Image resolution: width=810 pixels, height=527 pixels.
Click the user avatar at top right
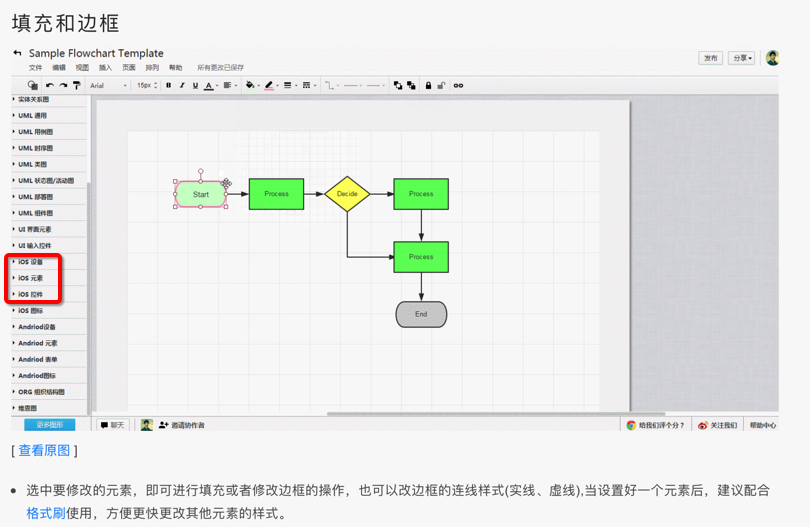[772, 58]
